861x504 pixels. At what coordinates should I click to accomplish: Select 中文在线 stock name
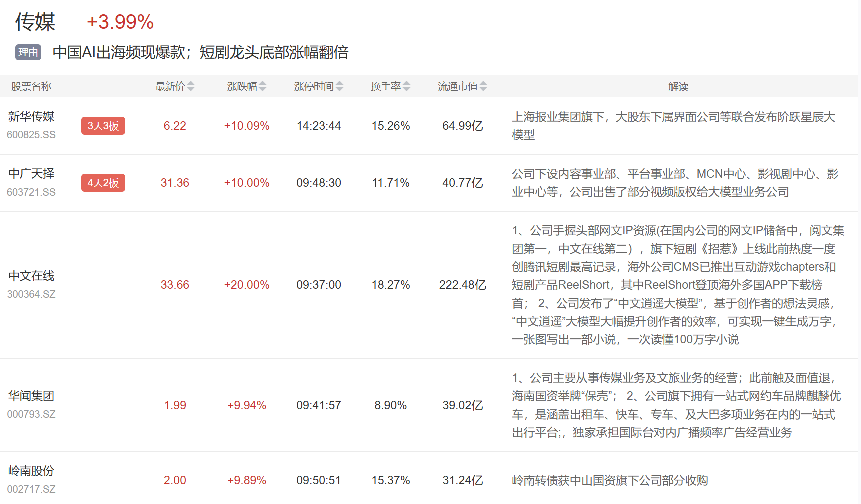[31, 276]
